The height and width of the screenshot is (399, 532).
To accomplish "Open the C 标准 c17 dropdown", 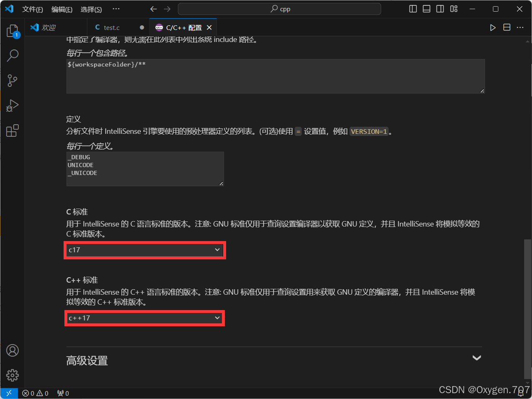I will click(145, 250).
